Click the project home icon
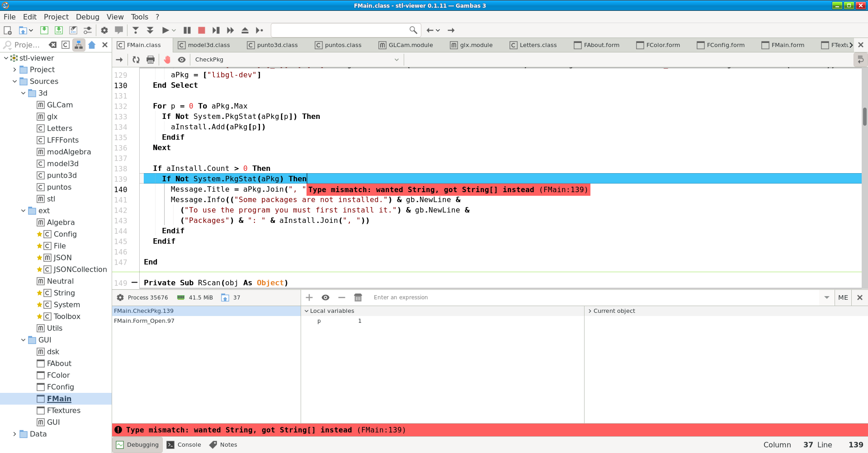This screenshot has width=868, height=453. tap(92, 45)
